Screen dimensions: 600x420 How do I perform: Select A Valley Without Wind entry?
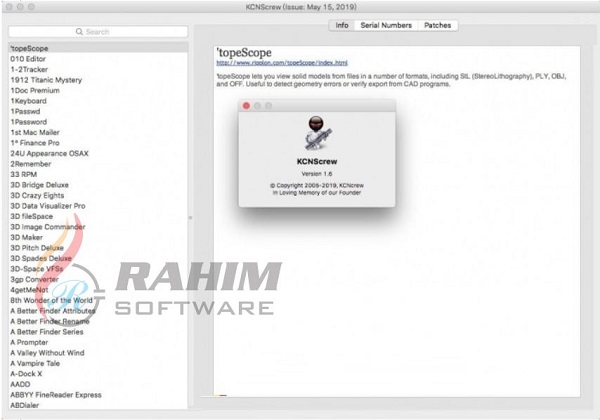[x=98, y=353]
